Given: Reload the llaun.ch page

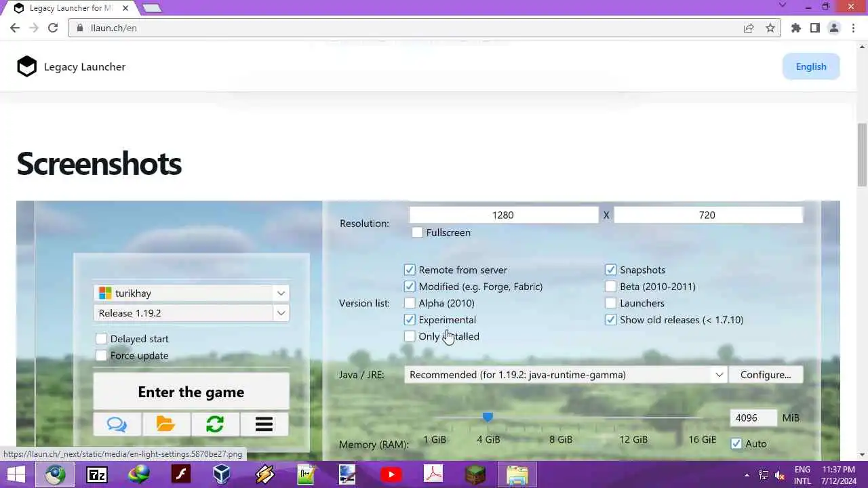Looking at the screenshot, I should [53, 28].
